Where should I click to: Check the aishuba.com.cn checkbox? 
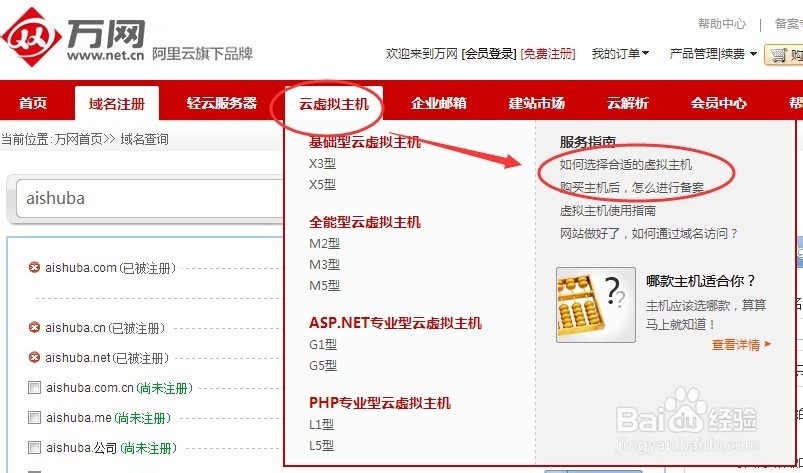coord(34,388)
